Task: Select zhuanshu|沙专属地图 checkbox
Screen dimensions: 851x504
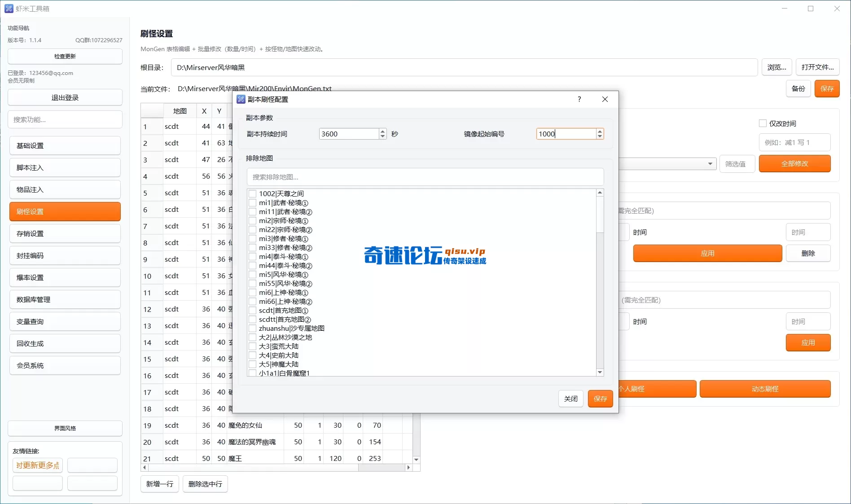Action: [x=253, y=329]
